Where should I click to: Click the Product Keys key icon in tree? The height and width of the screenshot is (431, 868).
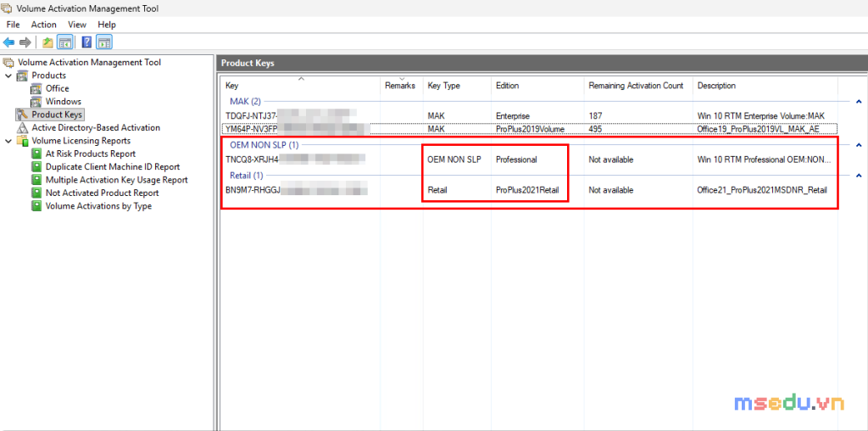tap(22, 115)
